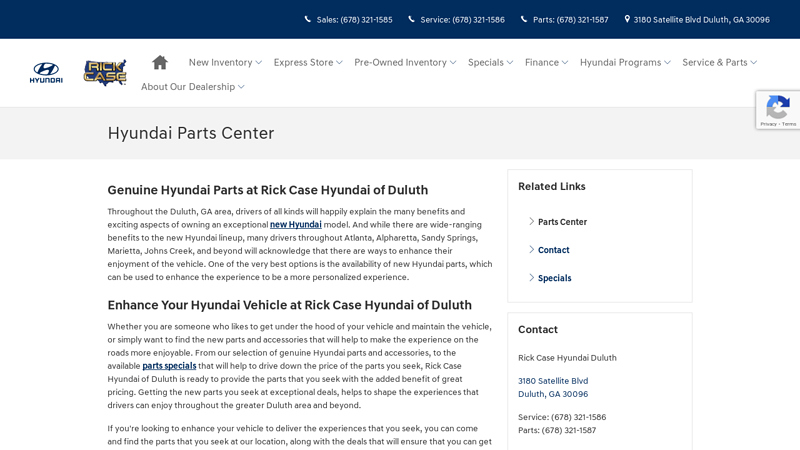This screenshot has height=450, width=800.
Task: Click the reCAPTCHA Terms link
Action: pos(789,124)
